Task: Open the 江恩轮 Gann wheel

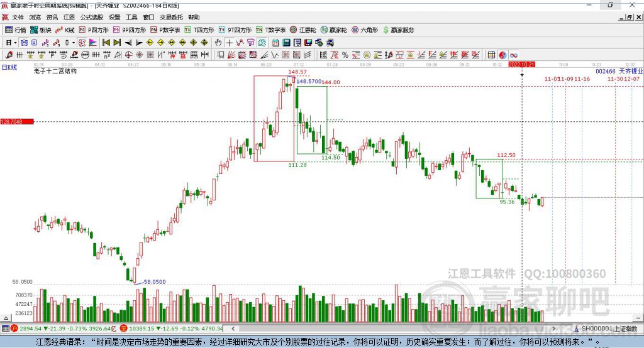Action: 303,30
